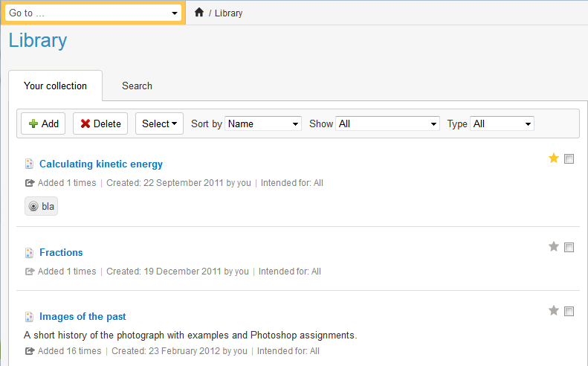The width and height of the screenshot is (588, 366).
Task: Open the Images of the past link
Action: (x=83, y=316)
